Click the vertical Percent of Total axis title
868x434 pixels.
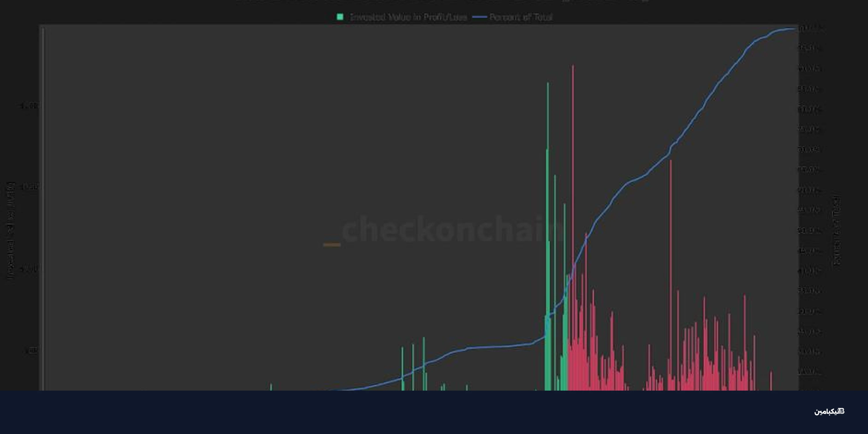tap(837, 231)
